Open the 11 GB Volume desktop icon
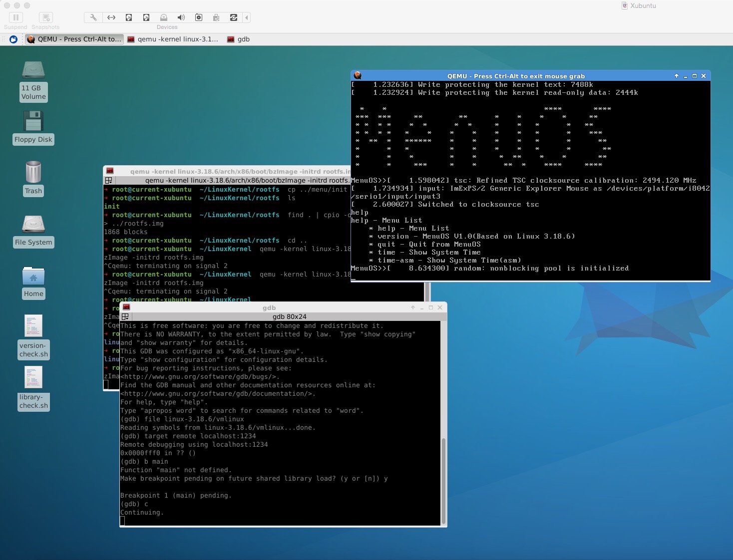Screen dimensions: 733x560 (33, 81)
